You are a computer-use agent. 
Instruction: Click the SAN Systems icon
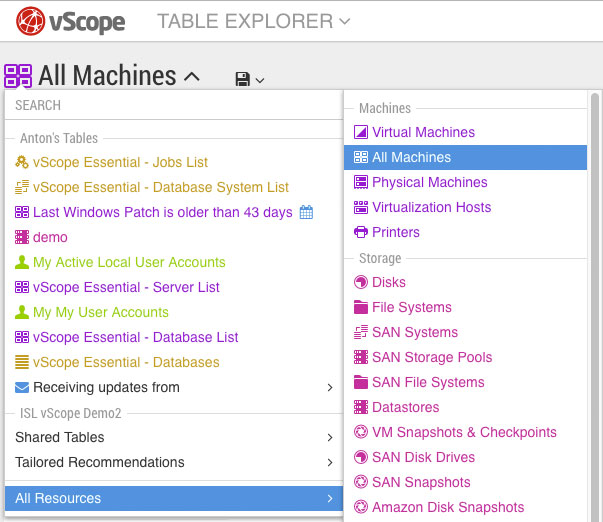pyautogui.click(x=361, y=332)
